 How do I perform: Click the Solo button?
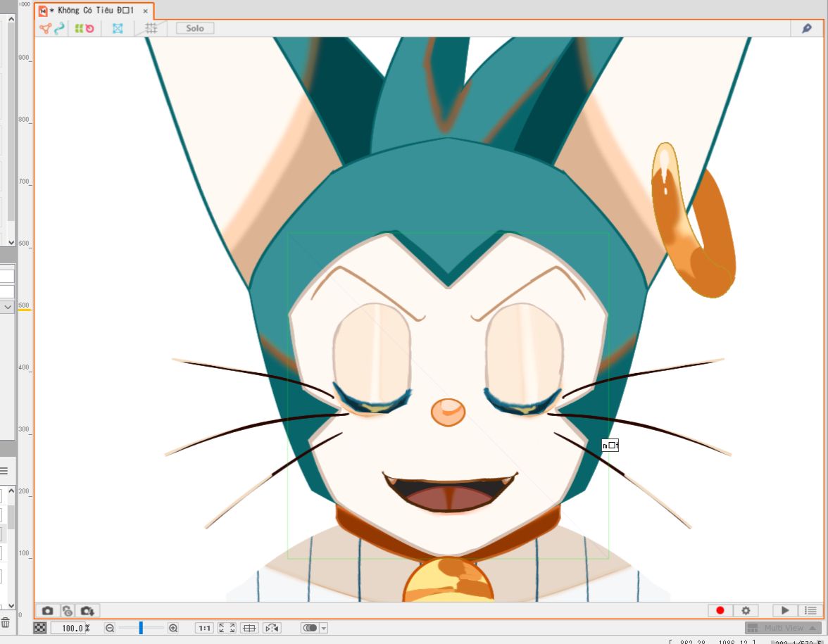coord(195,28)
